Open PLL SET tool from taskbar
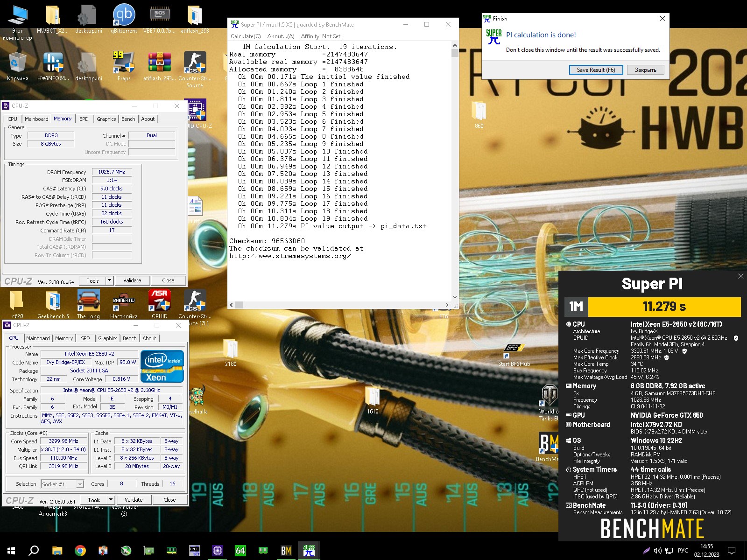Image resolution: width=747 pixels, height=560 pixels. pos(194,551)
